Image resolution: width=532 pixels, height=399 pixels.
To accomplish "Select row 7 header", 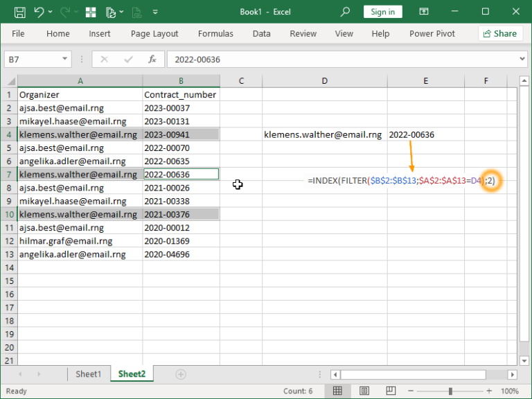I will [x=9, y=175].
